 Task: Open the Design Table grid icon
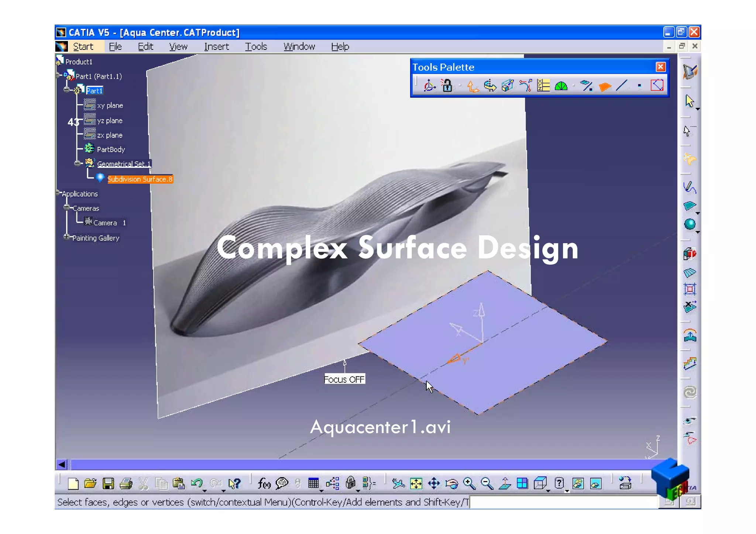pyautogui.click(x=313, y=483)
